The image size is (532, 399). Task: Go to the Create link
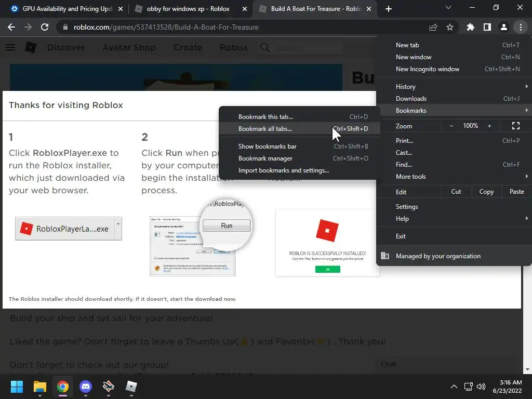[x=188, y=47]
